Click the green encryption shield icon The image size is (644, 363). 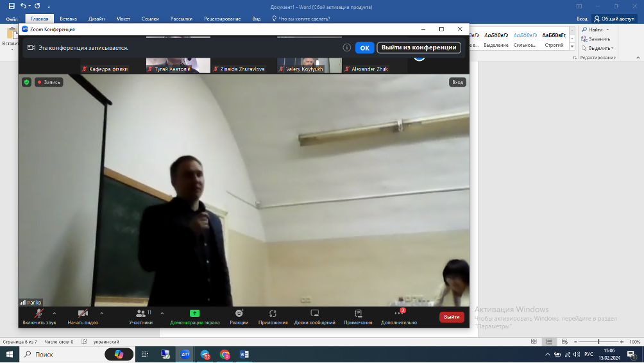coord(26,82)
